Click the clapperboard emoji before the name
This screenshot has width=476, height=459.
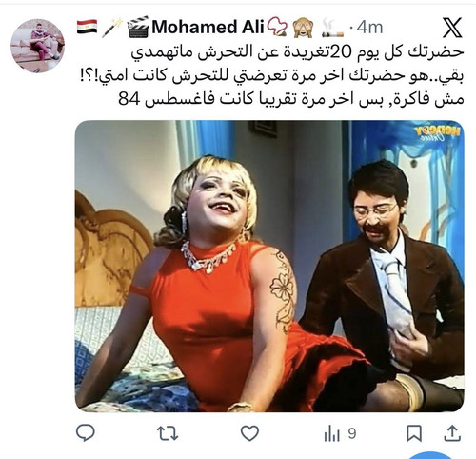(x=138, y=27)
